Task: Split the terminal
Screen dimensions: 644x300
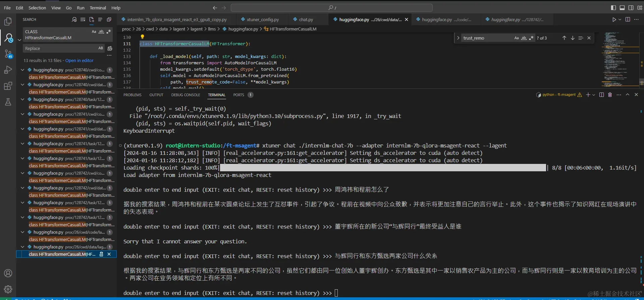Action: (x=602, y=95)
